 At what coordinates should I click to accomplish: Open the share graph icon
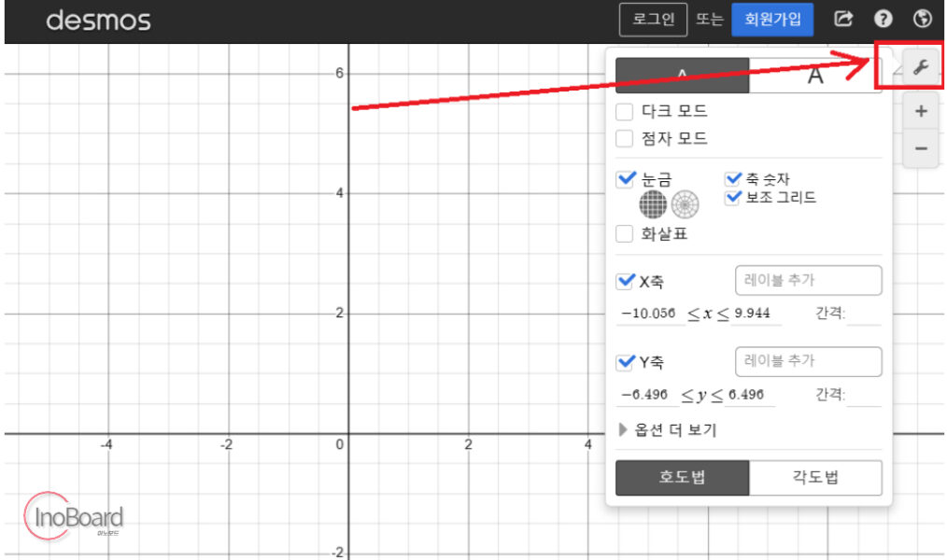843,19
